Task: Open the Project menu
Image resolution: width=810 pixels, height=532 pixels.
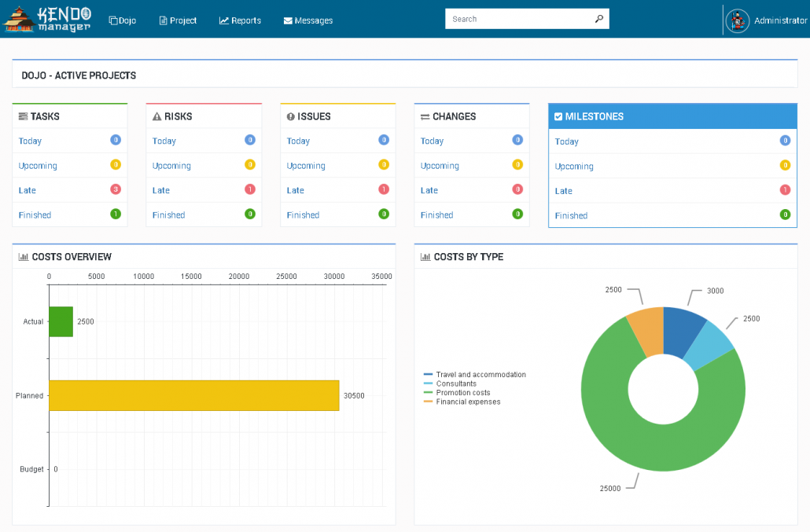Action: 178,20
